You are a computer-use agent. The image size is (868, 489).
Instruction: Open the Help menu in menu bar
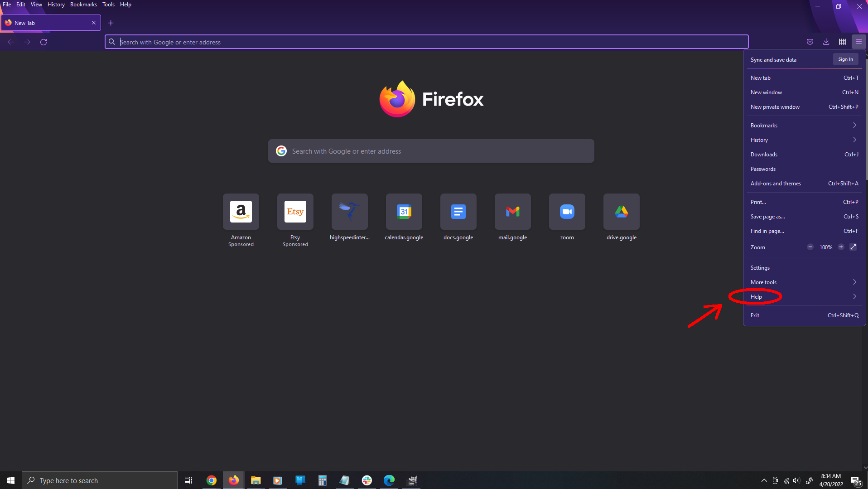[125, 5]
